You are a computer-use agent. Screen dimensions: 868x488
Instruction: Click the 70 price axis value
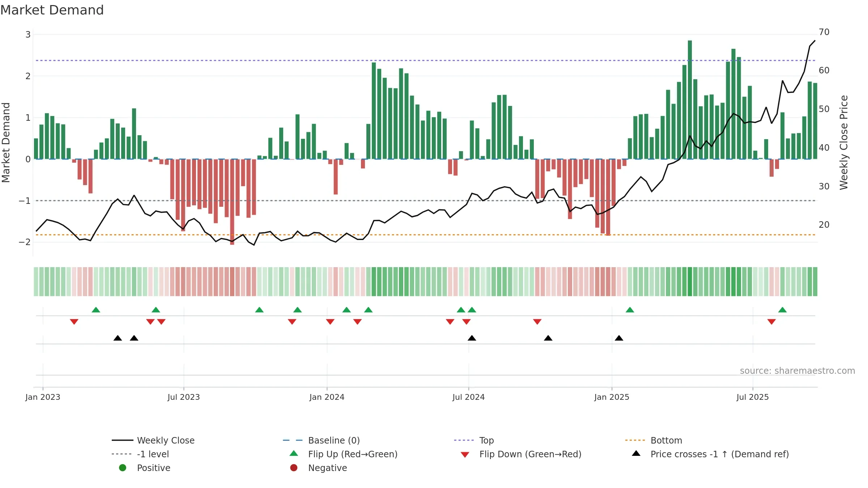[824, 32]
